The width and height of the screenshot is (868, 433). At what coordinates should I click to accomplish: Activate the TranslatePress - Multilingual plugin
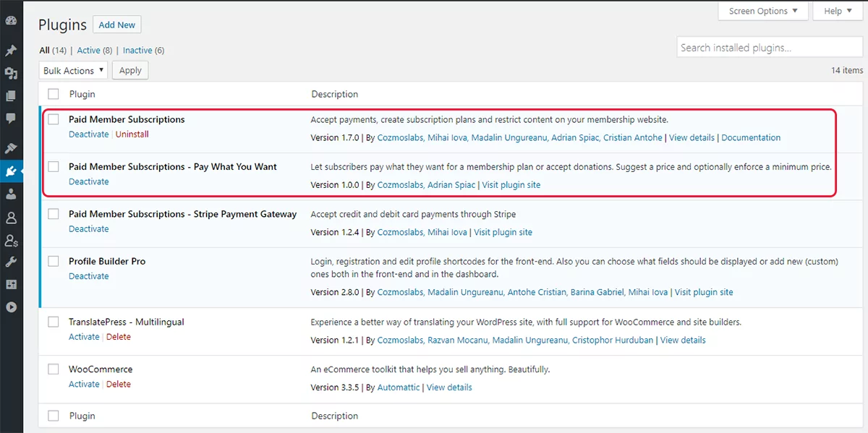[x=84, y=337]
